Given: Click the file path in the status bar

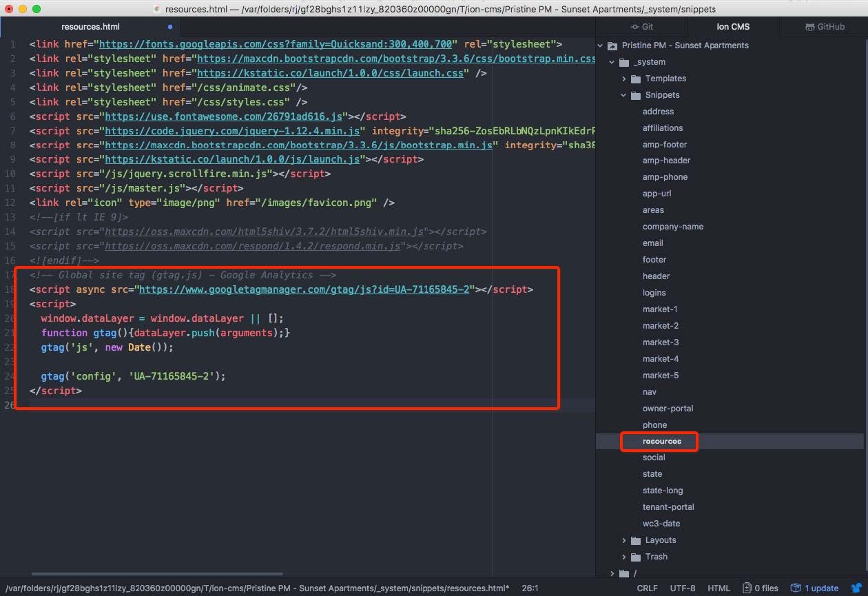Looking at the screenshot, I should pos(258,588).
